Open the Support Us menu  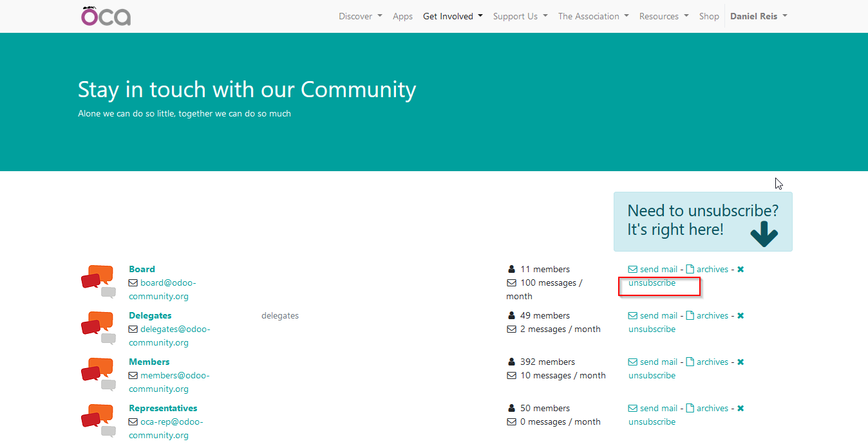520,16
